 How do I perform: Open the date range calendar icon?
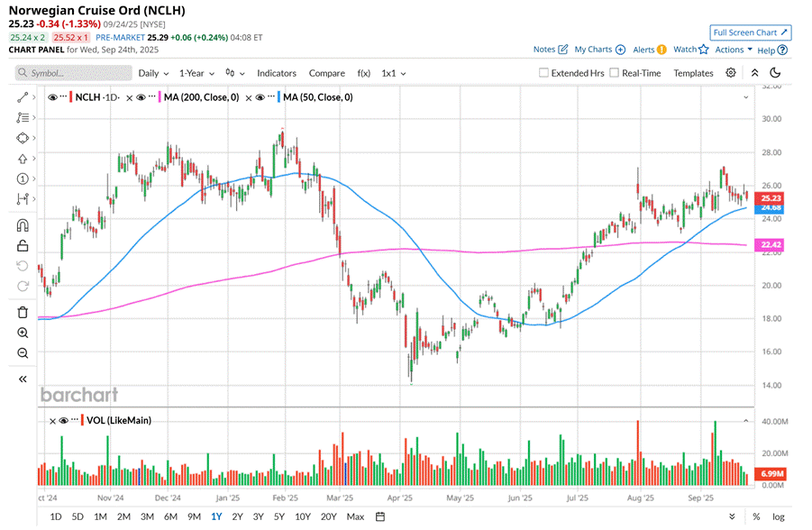(x=380, y=516)
